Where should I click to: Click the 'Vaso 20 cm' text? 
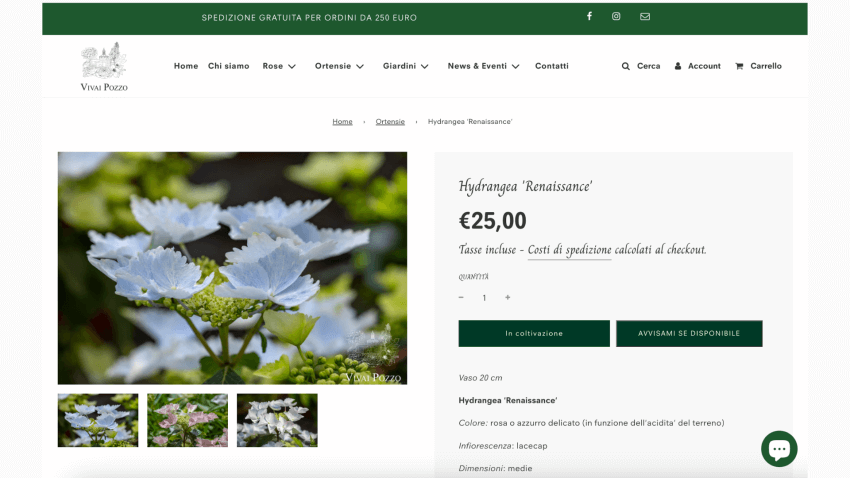tap(480, 378)
